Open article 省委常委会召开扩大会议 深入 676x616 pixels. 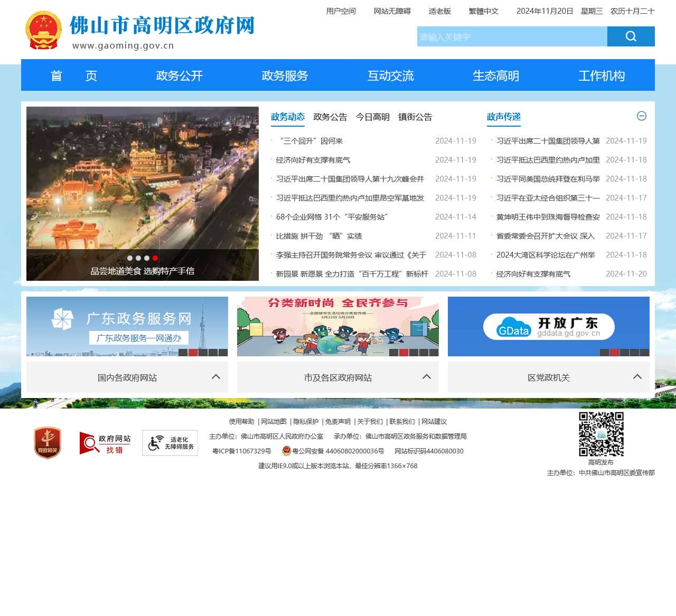click(x=546, y=236)
